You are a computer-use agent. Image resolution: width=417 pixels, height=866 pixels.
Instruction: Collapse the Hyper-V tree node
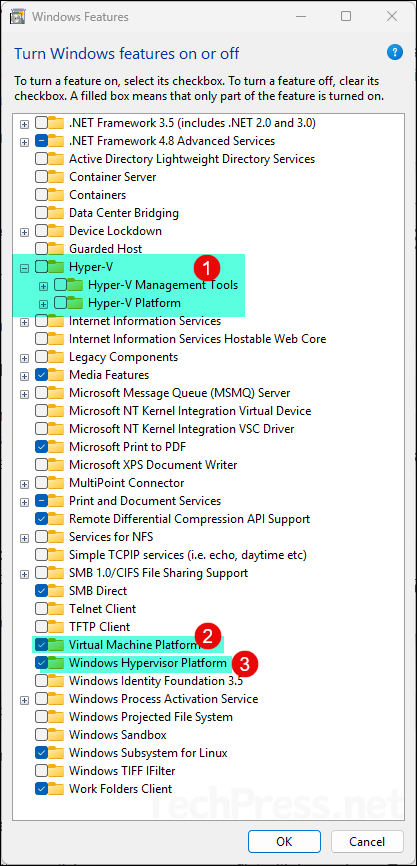pyautogui.click(x=24, y=268)
